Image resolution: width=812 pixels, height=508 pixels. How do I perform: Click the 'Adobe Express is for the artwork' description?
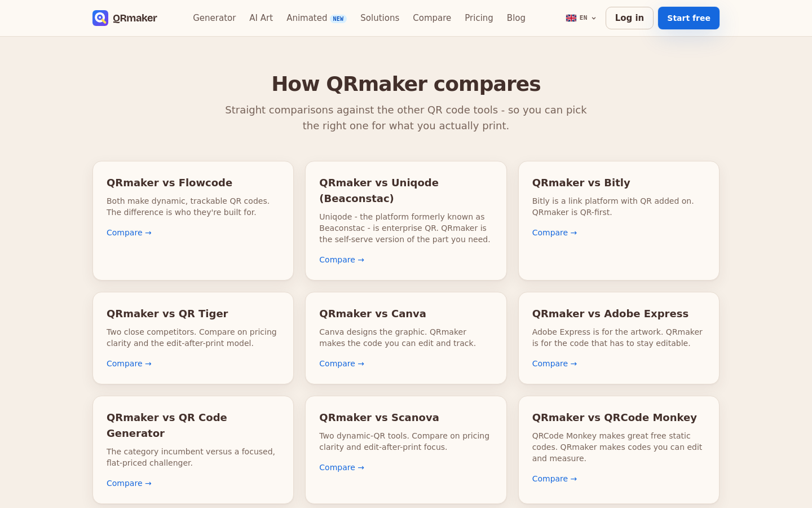(x=617, y=338)
